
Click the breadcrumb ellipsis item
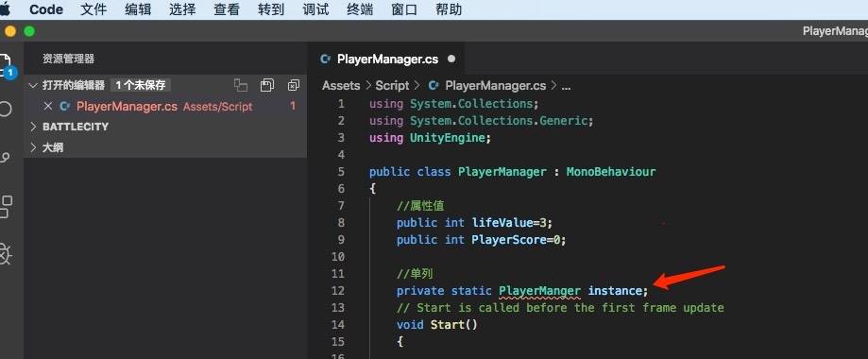(566, 86)
